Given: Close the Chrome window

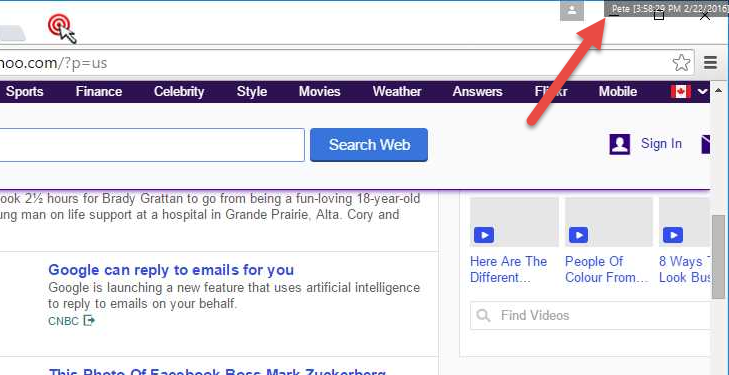Looking at the screenshot, I should (x=705, y=16).
